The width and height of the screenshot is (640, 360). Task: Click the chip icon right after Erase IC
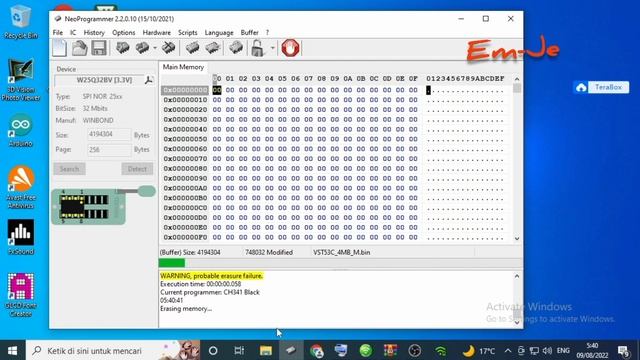[x=192, y=48]
